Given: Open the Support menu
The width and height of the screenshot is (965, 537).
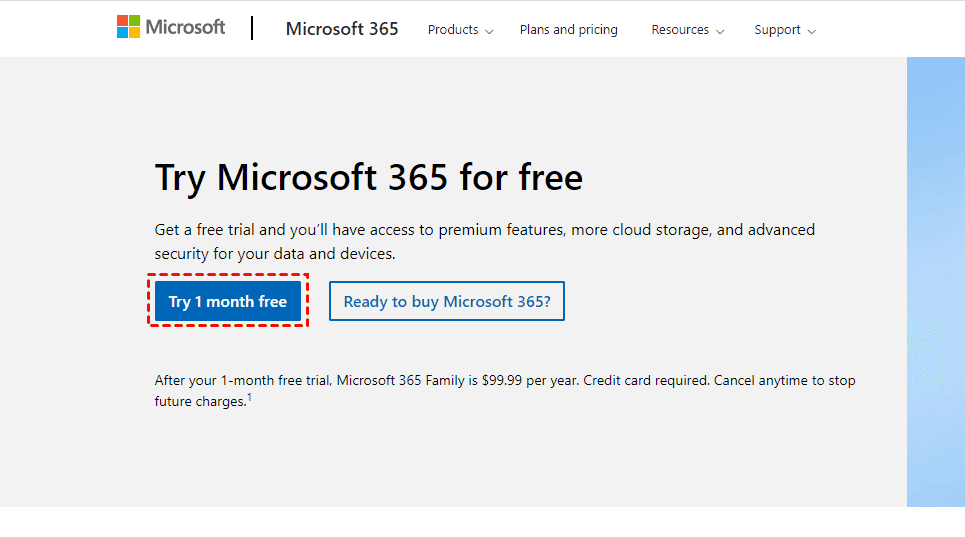Looking at the screenshot, I should click(x=777, y=30).
